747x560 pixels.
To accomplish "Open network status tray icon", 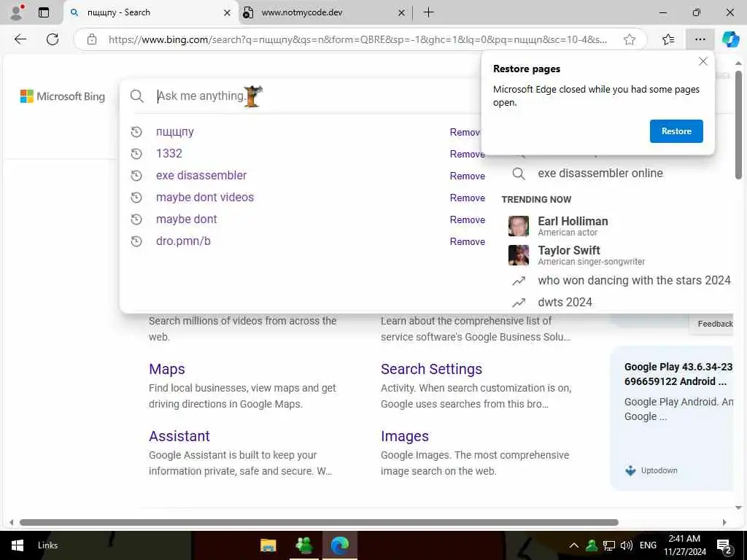I will (x=609, y=545).
